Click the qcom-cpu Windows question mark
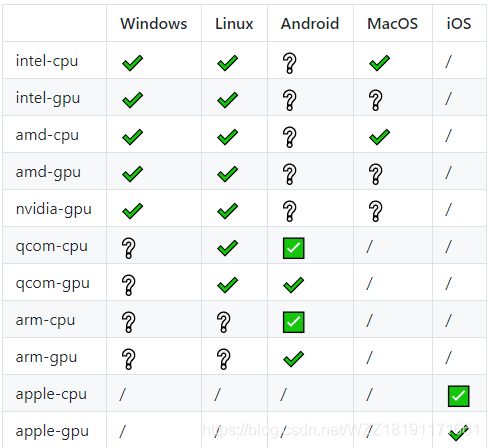Image resolution: width=488 pixels, height=448 pixels. [x=129, y=248]
